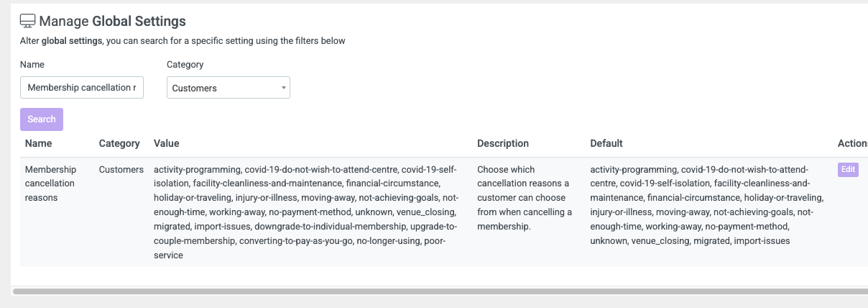The width and height of the screenshot is (868, 308).
Task: Focus the Name filter input field
Action: (x=82, y=88)
